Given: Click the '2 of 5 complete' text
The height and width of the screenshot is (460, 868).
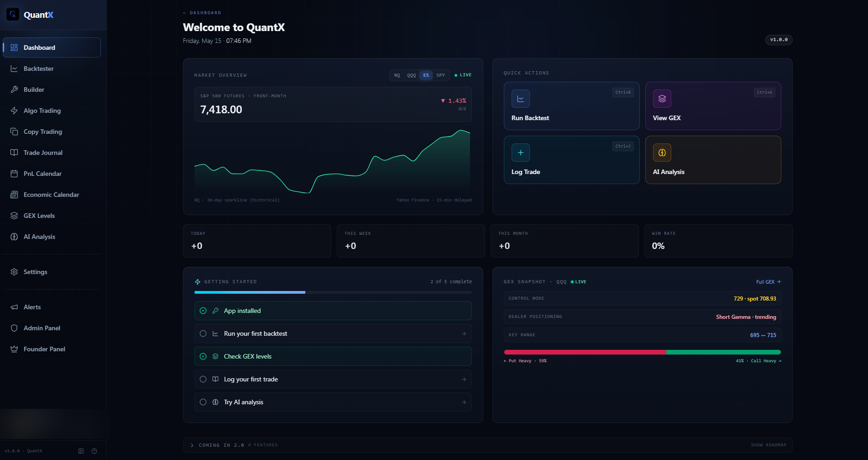Looking at the screenshot, I should click(451, 282).
